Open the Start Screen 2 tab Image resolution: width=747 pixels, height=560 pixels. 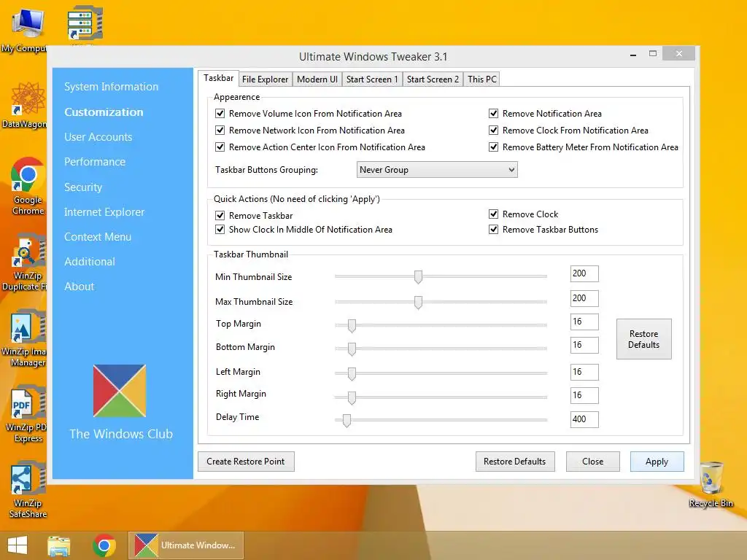coord(433,79)
